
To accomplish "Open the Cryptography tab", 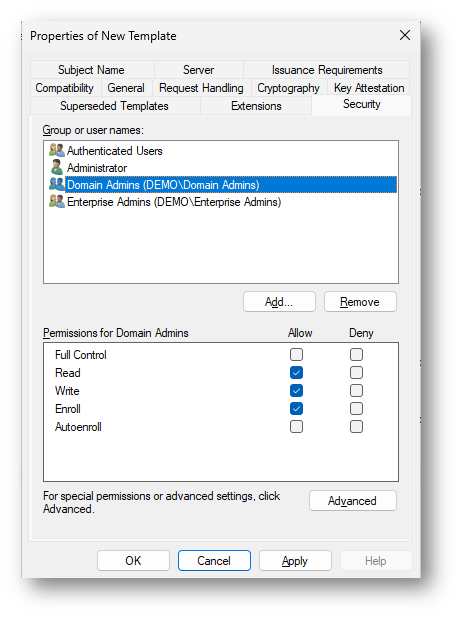I will (288, 88).
